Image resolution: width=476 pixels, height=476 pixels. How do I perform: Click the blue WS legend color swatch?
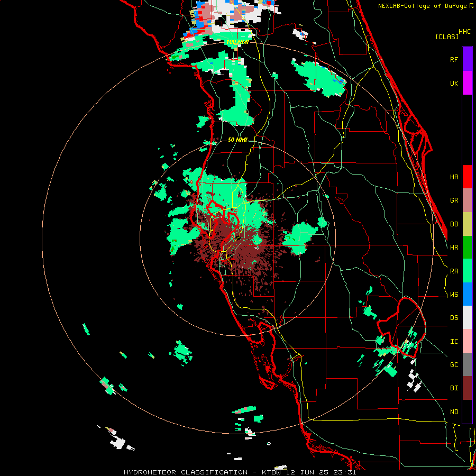point(467,294)
